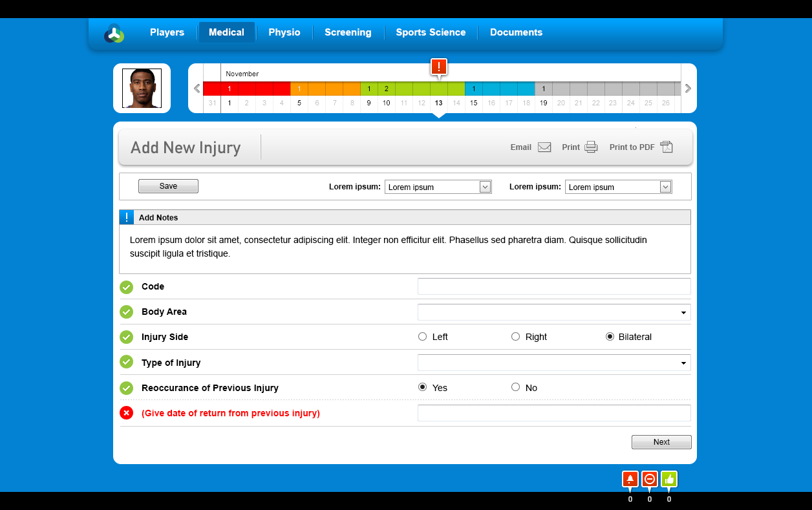
Task: Advance timeline with right arrow
Action: coord(688,89)
